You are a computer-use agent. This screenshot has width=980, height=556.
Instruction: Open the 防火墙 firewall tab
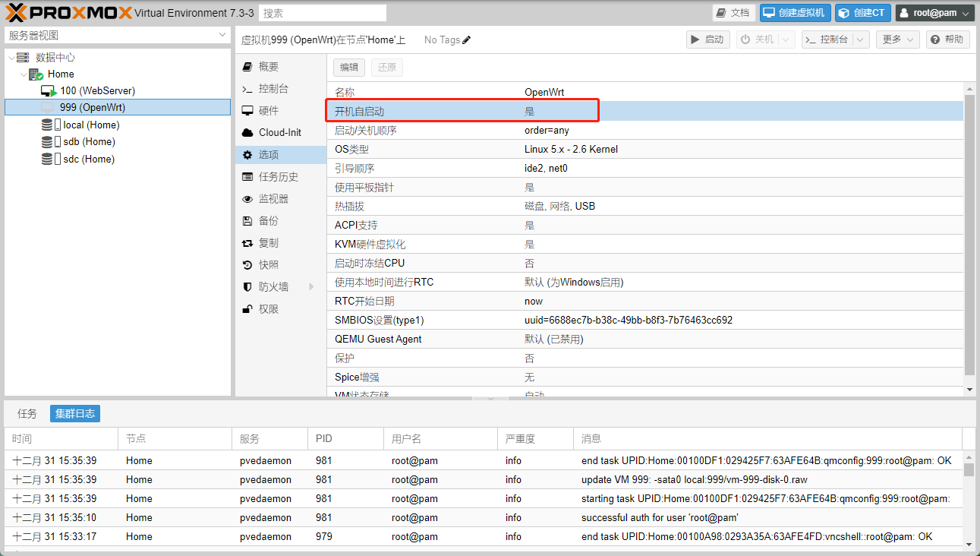(x=281, y=287)
